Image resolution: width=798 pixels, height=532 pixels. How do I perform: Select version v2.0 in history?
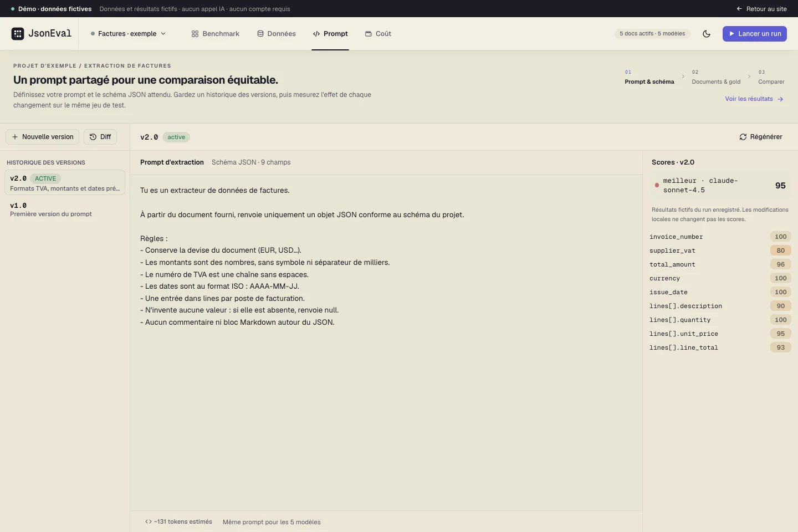[65, 183]
